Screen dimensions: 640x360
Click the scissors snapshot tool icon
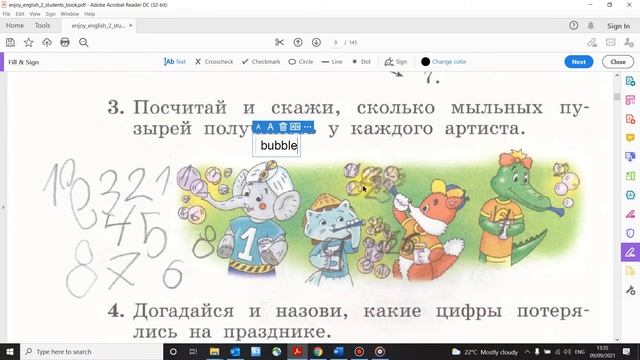(x=280, y=42)
